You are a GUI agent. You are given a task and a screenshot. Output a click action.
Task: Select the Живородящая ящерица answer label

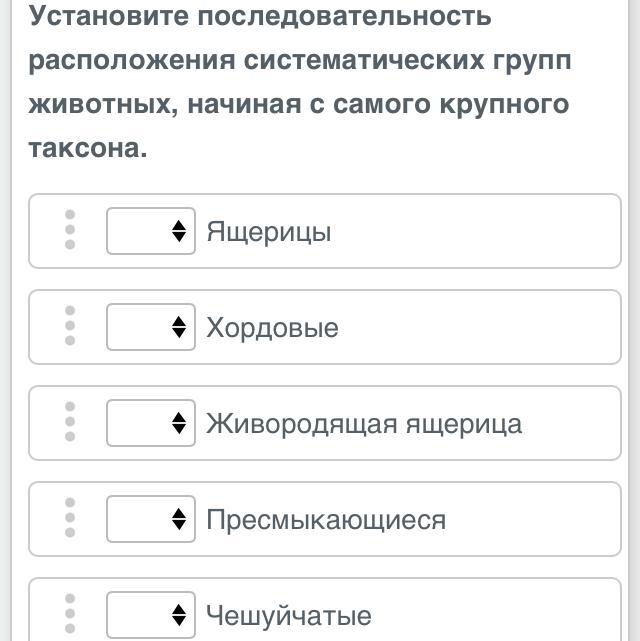tap(364, 424)
